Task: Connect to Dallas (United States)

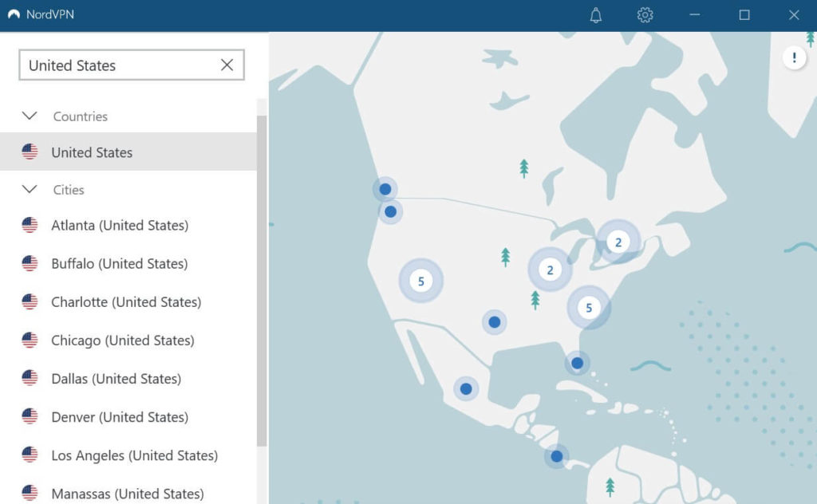Action: click(x=128, y=379)
